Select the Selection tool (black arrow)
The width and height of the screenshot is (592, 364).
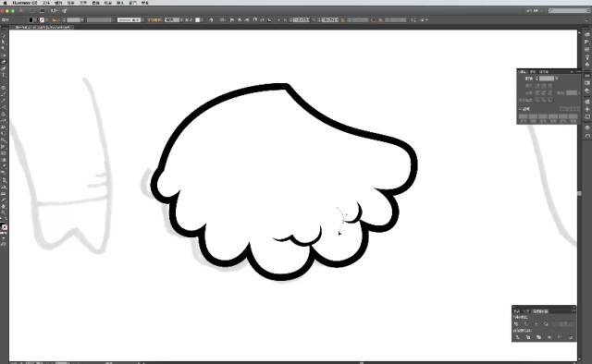click(5, 36)
